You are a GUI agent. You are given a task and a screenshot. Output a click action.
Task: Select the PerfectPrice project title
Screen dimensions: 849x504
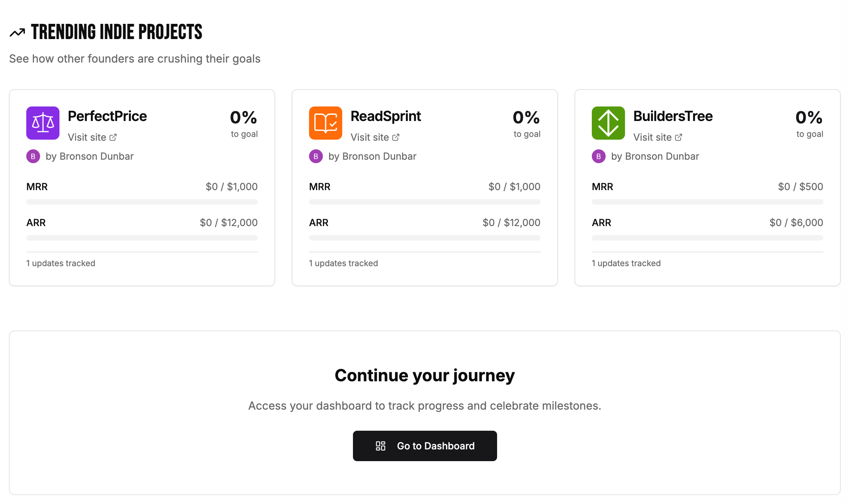107,116
